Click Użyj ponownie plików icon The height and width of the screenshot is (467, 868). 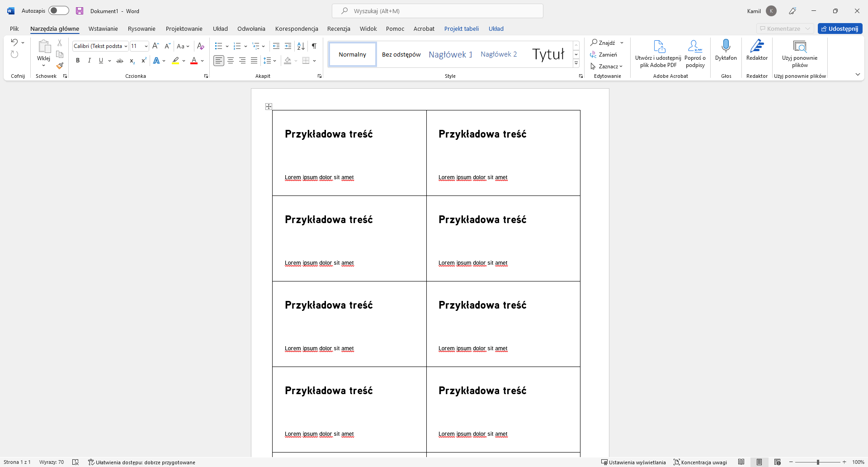[x=800, y=53]
